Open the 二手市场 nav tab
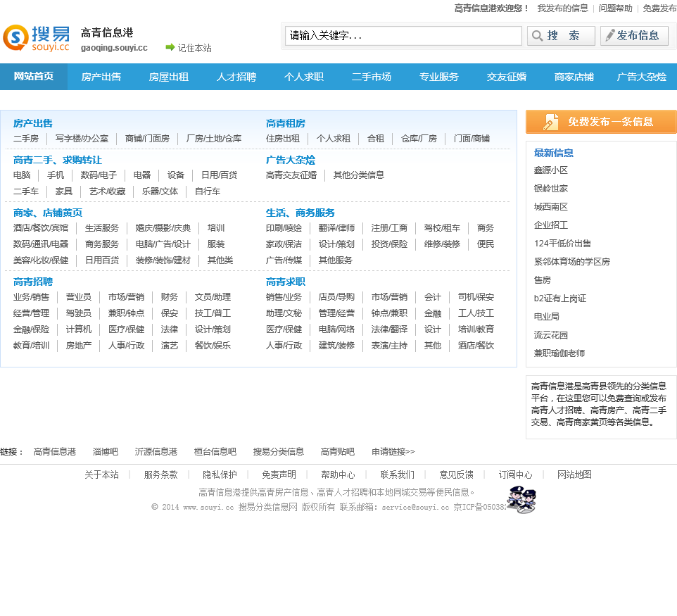 372,77
